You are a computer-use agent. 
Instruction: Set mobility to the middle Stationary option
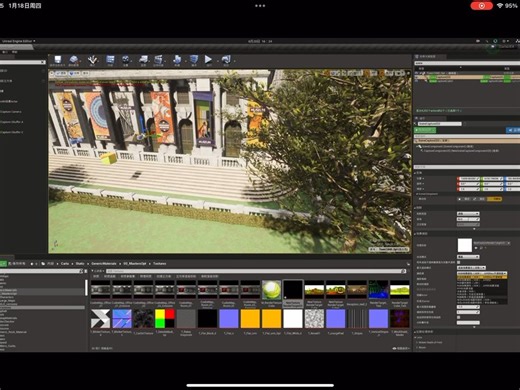coord(479,199)
